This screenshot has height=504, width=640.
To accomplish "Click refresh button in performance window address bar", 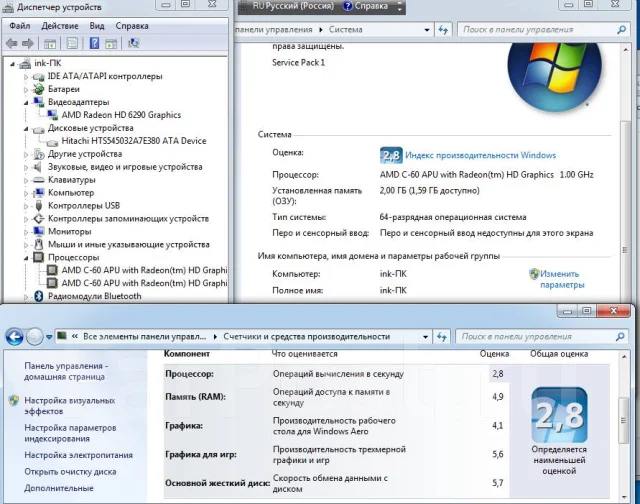I will pos(441,337).
